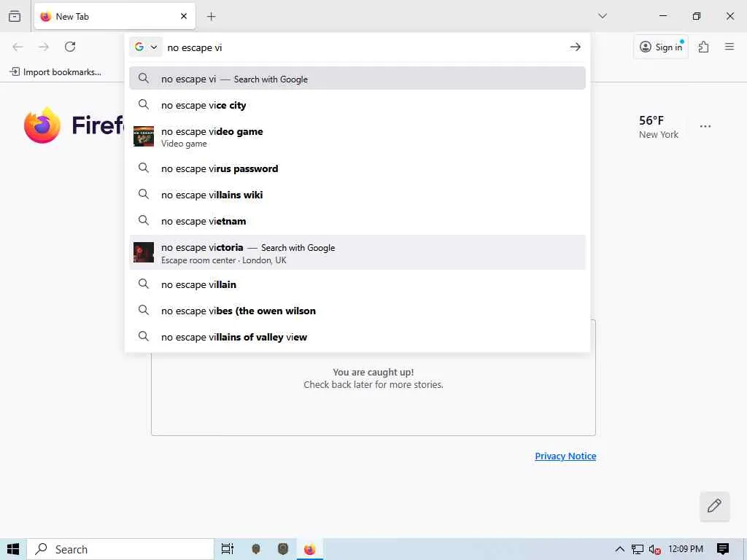Screen dimensions: 747x560
Task: Click the video game suggestion thumbnail
Action: pyautogui.click(x=144, y=136)
